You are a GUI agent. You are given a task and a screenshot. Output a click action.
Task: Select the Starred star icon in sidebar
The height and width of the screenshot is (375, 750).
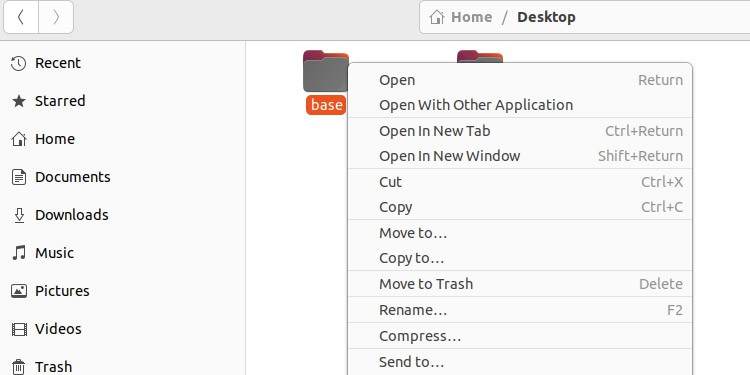point(19,101)
